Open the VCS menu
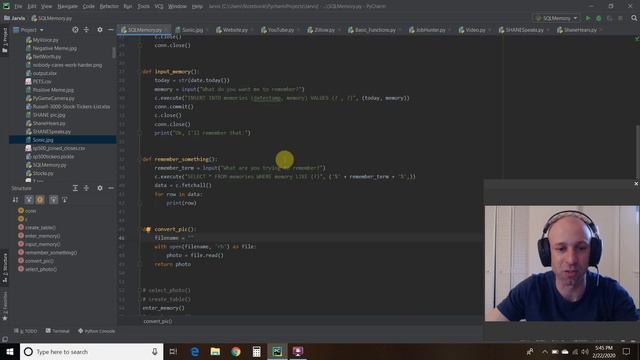Screen dimensions: 640x360 [x=159, y=6]
